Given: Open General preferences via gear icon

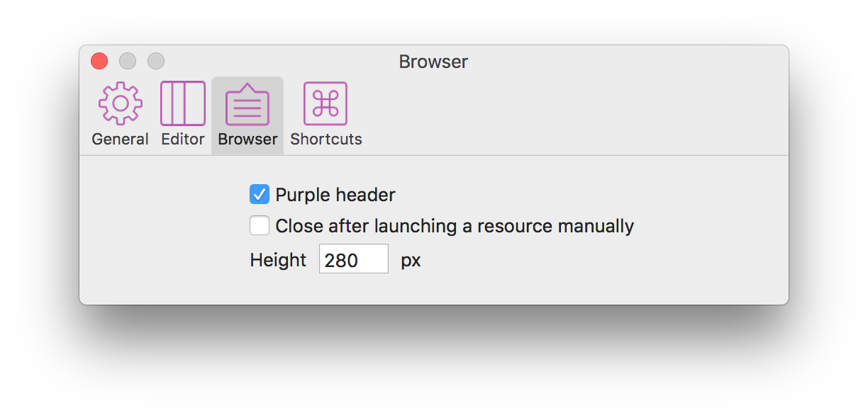Looking at the screenshot, I should 120,103.
